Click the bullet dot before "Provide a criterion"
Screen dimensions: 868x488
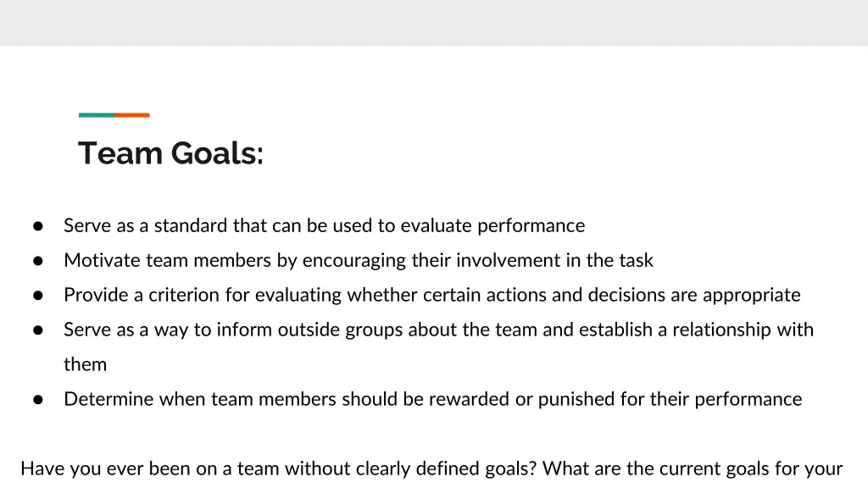tap(37, 296)
